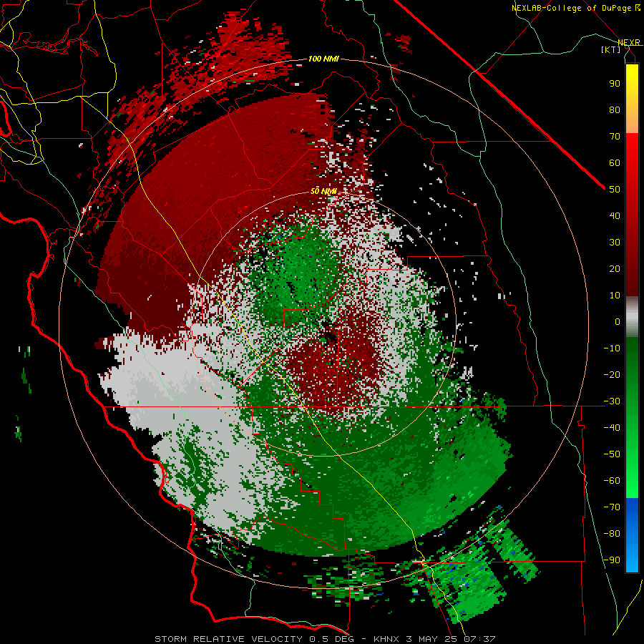The image size is (644, 644).
Task: Click the -50 value on the velocity scale
Action: (612, 454)
